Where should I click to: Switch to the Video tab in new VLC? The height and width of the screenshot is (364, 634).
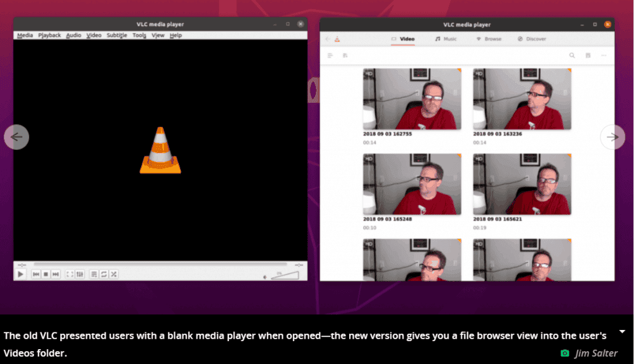402,39
